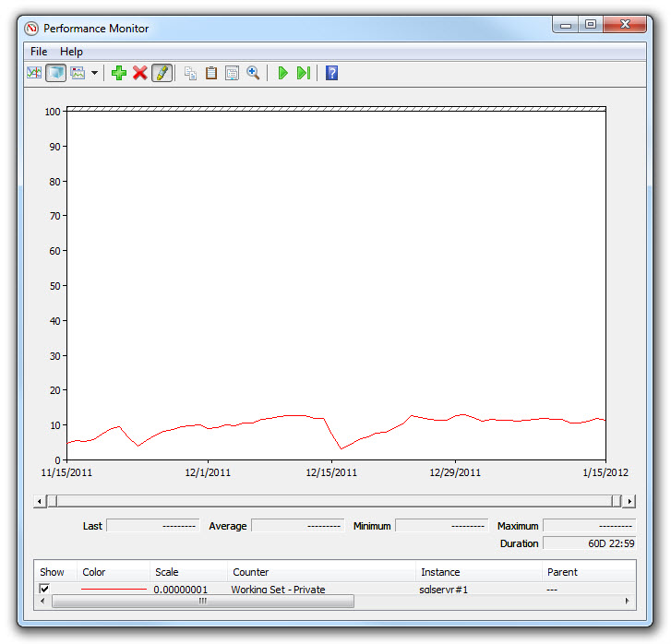This screenshot has height=644, width=671.
Task: Delete the selected counter with red X
Action: pos(140,73)
